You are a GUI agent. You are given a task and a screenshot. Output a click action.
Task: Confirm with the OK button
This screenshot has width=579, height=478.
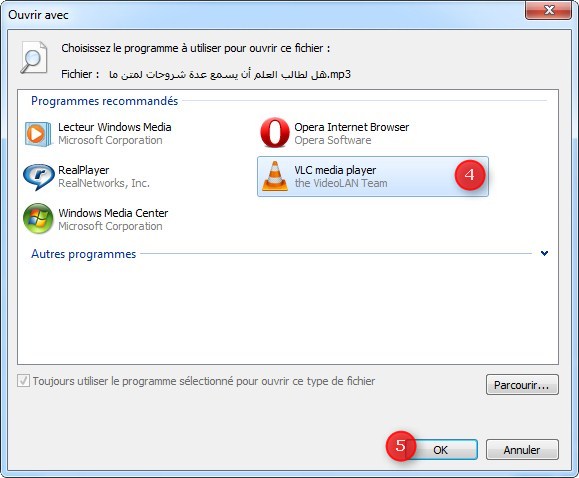point(440,450)
